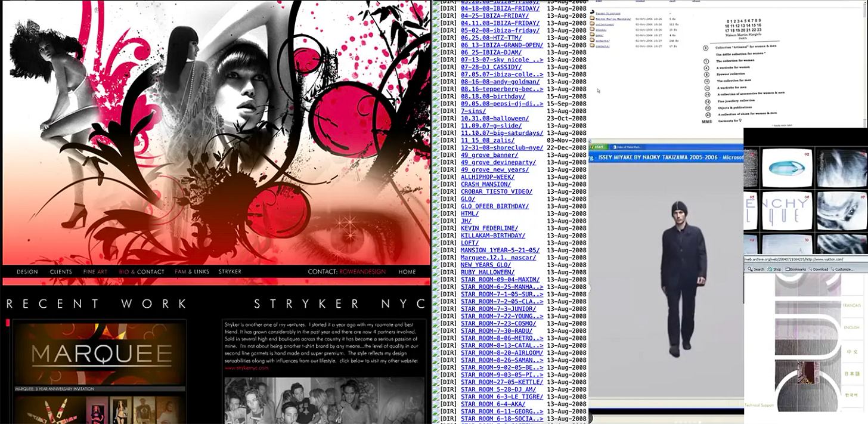
Task: Click folder icon beside JH/ directory
Action: [x=436, y=221]
